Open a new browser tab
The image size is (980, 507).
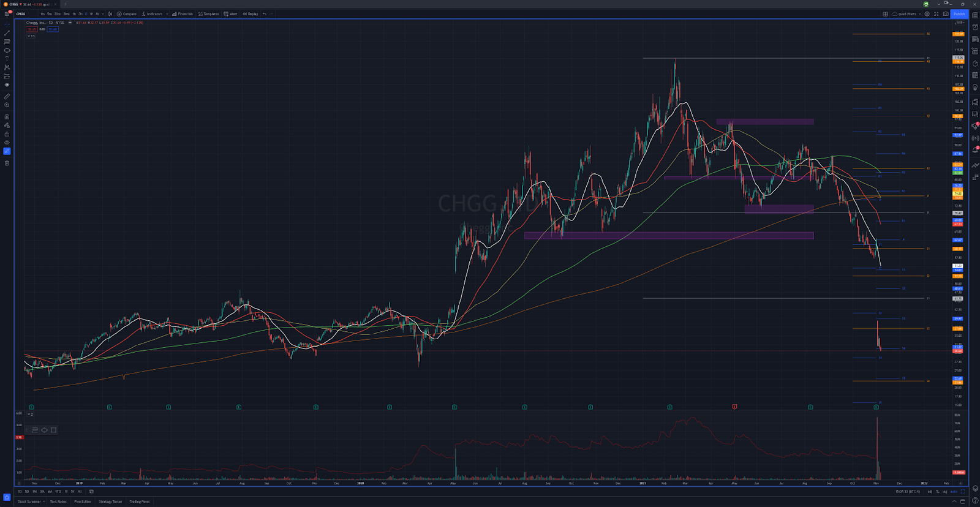pyautogui.click(x=65, y=4)
